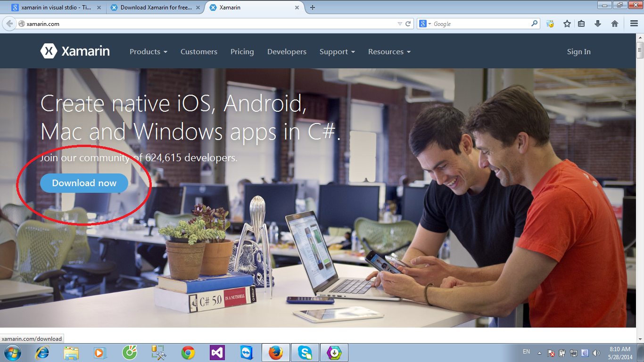Go to the Firefox home page icon
644x362 pixels.
[x=614, y=24]
